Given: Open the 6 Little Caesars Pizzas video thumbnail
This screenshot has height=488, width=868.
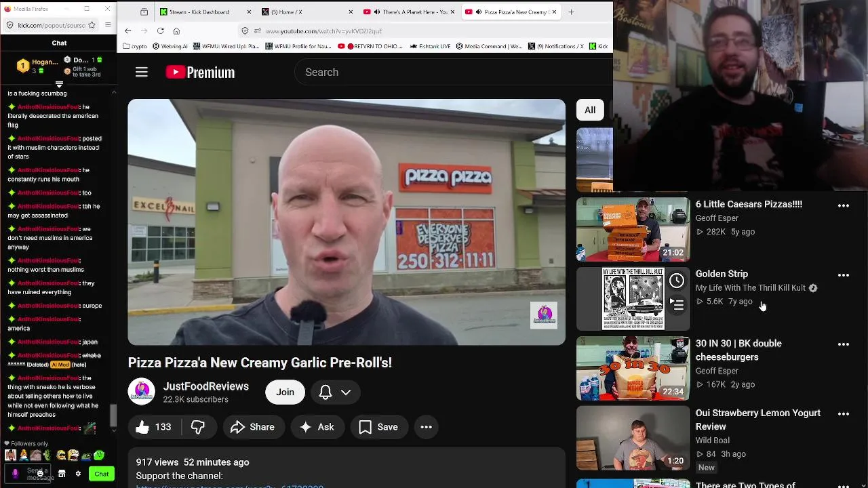Looking at the screenshot, I should pos(633,230).
